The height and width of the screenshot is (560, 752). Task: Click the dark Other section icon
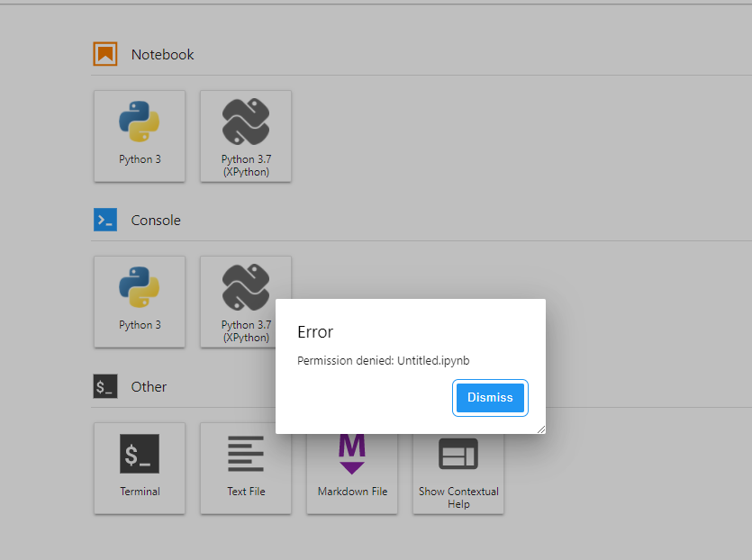[104, 386]
